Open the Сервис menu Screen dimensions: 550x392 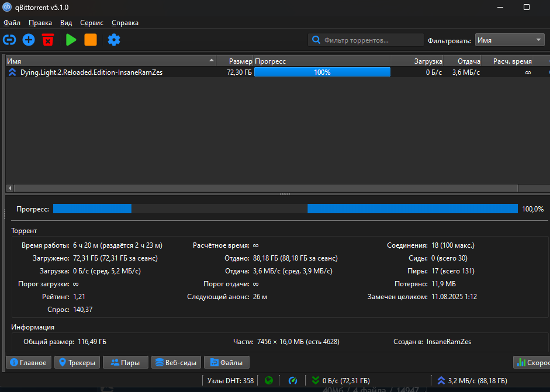tap(92, 23)
